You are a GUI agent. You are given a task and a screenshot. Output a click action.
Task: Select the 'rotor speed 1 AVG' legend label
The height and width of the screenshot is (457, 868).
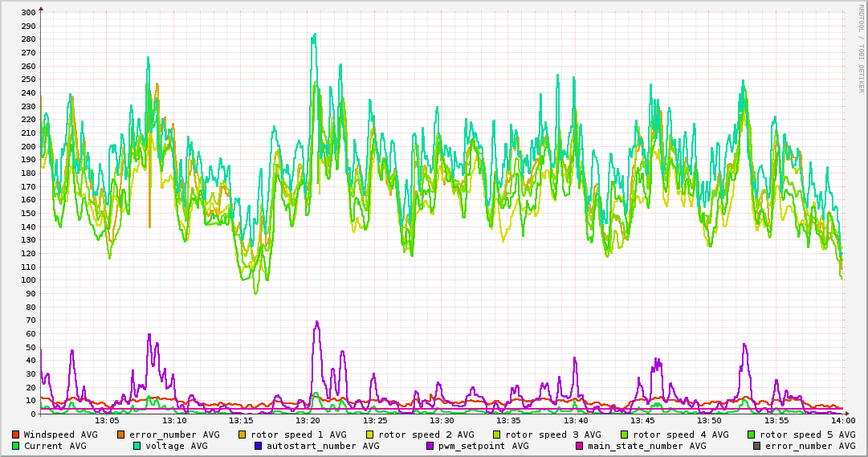299,435
